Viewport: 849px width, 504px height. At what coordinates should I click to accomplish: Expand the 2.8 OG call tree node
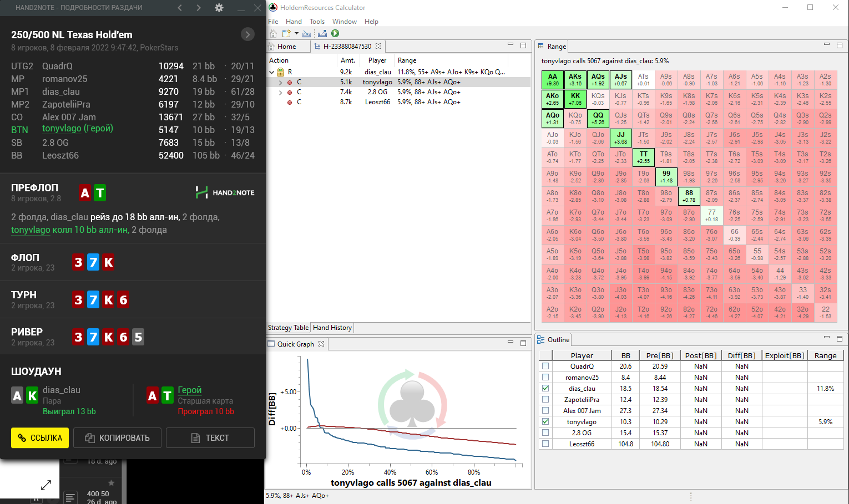coord(280,92)
